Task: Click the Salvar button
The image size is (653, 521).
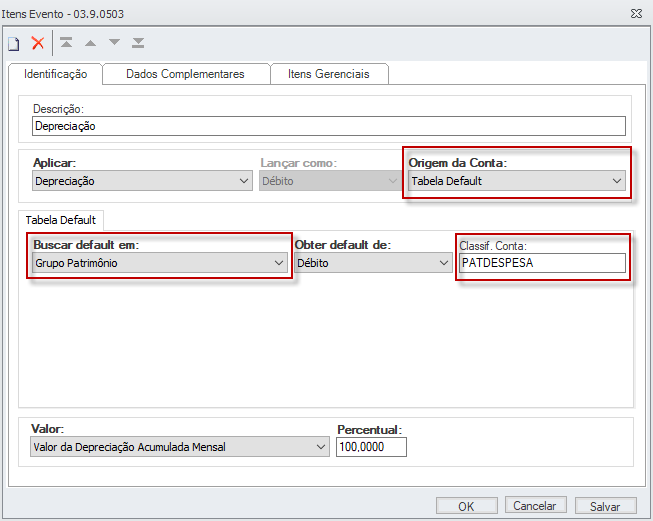Action: [x=606, y=506]
